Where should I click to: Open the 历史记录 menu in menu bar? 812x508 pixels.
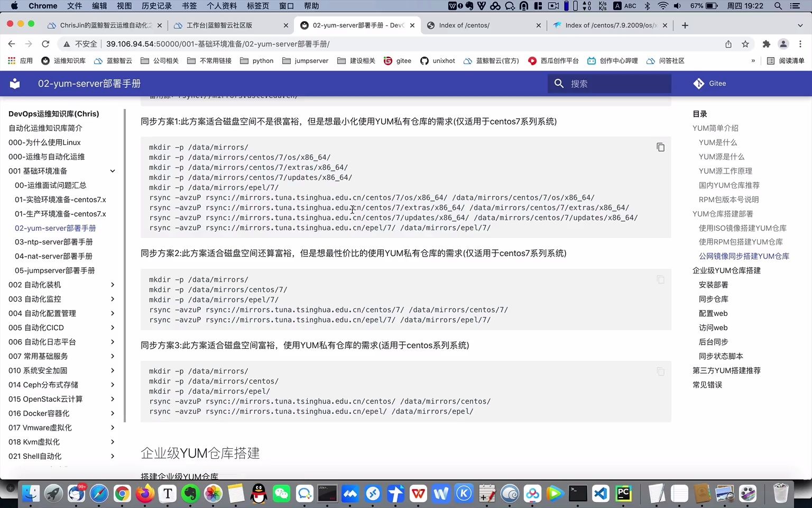[156, 6]
